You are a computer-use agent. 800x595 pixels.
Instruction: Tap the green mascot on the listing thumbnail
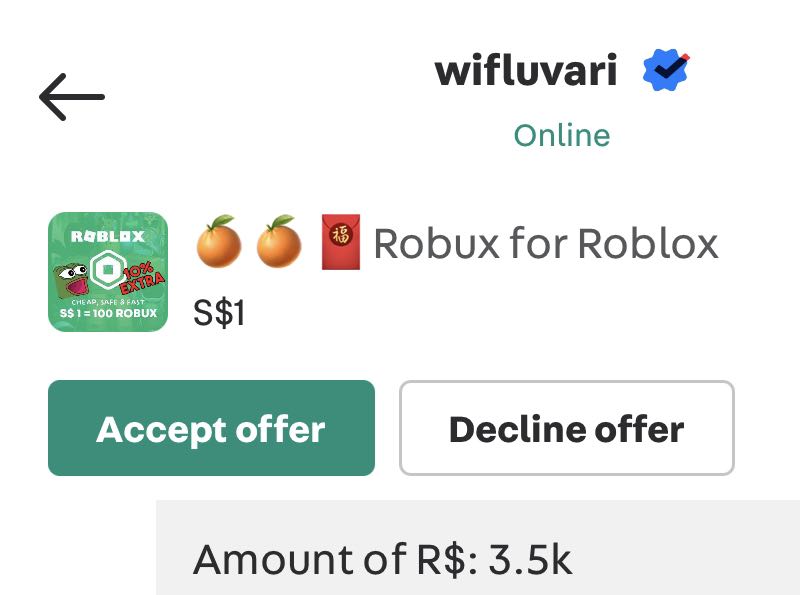click(70, 276)
